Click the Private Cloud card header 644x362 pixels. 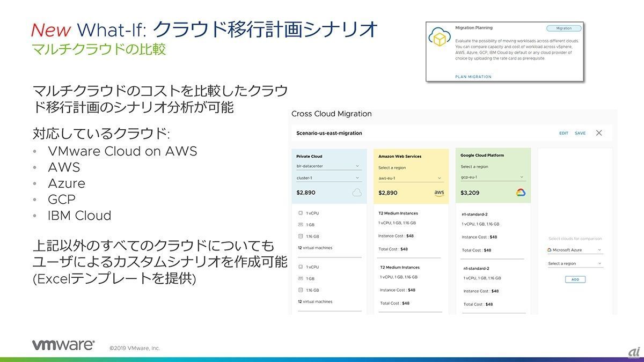309,156
